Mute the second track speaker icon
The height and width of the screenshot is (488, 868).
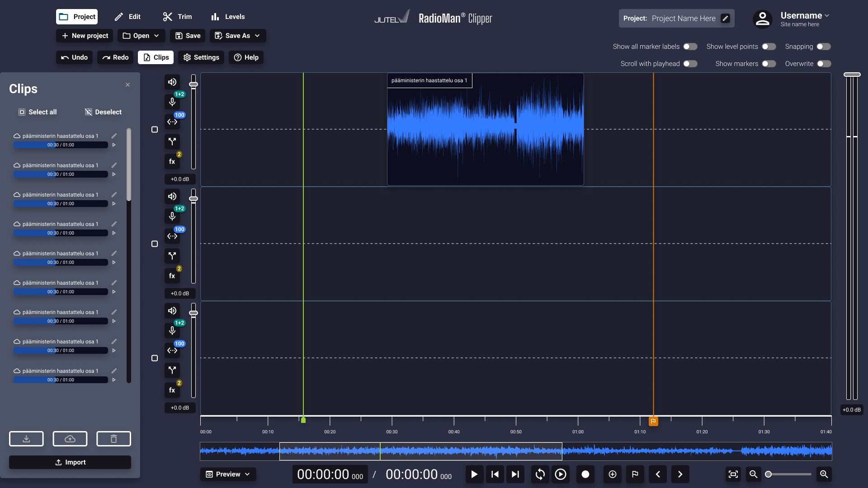click(x=172, y=196)
